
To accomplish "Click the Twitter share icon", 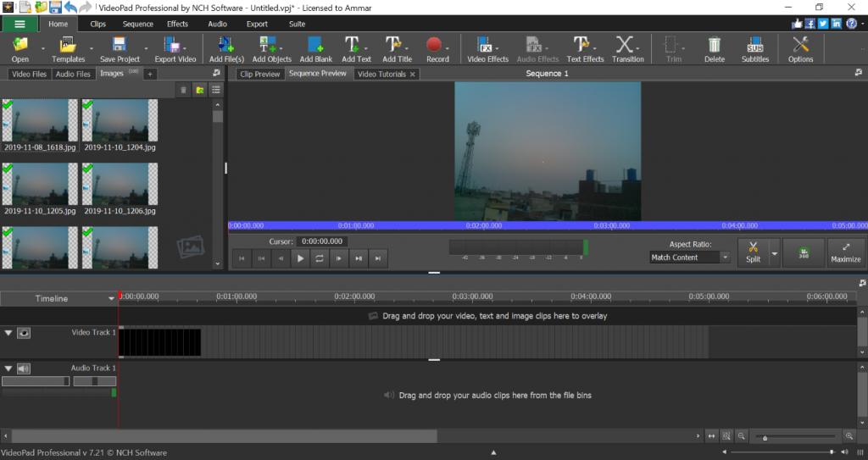I will [x=823, y=23].
